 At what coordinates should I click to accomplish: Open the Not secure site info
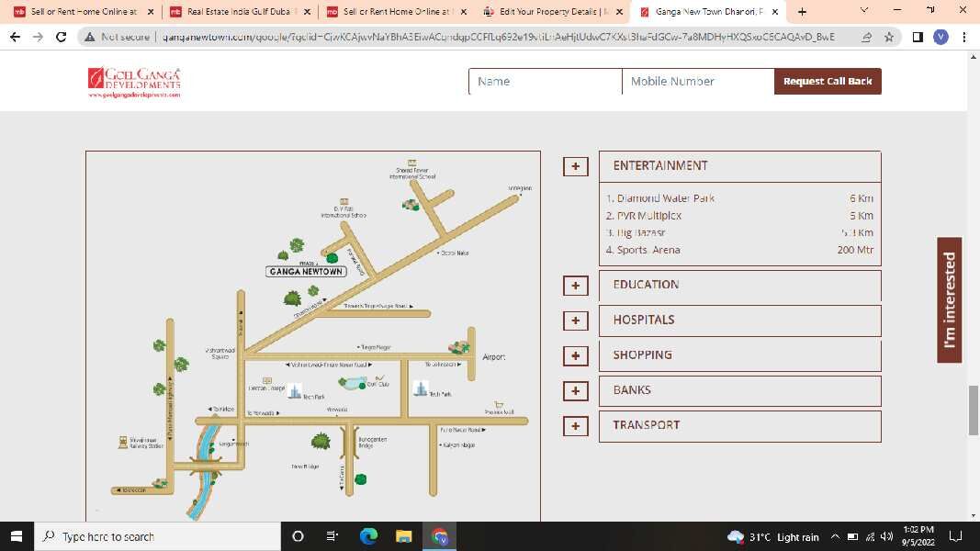coord(118,37)
